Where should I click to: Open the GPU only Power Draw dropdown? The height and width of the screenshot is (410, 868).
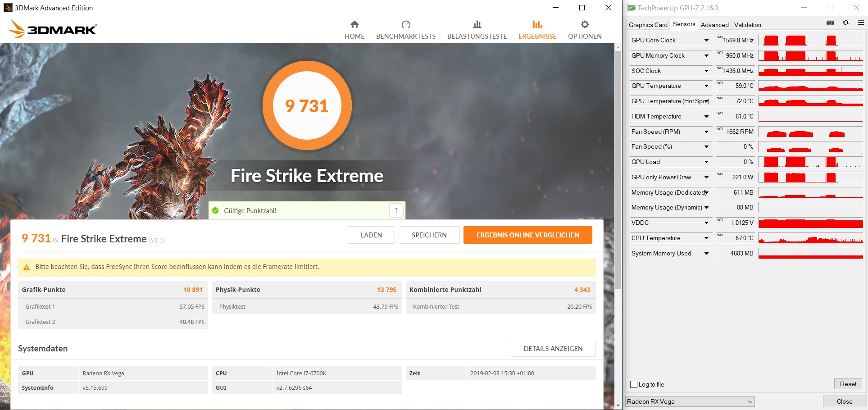click(706, 178)
